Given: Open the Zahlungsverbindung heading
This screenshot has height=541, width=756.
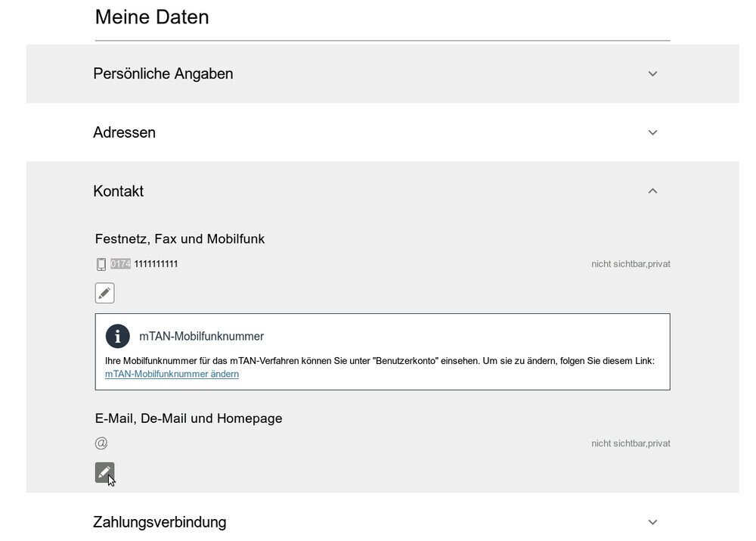Looking at the screenshot, I should [x=160, y=522].
